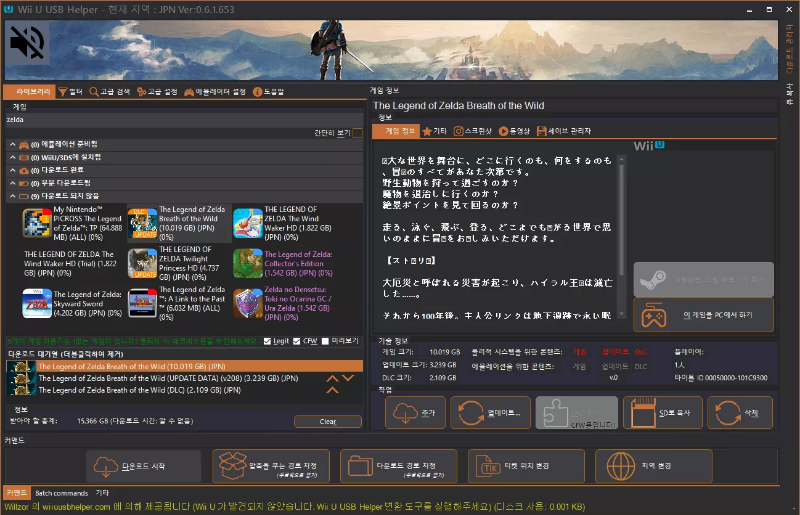
Task: Open the 세이브 관리자 tab
Action: click(x=564, y=131)
